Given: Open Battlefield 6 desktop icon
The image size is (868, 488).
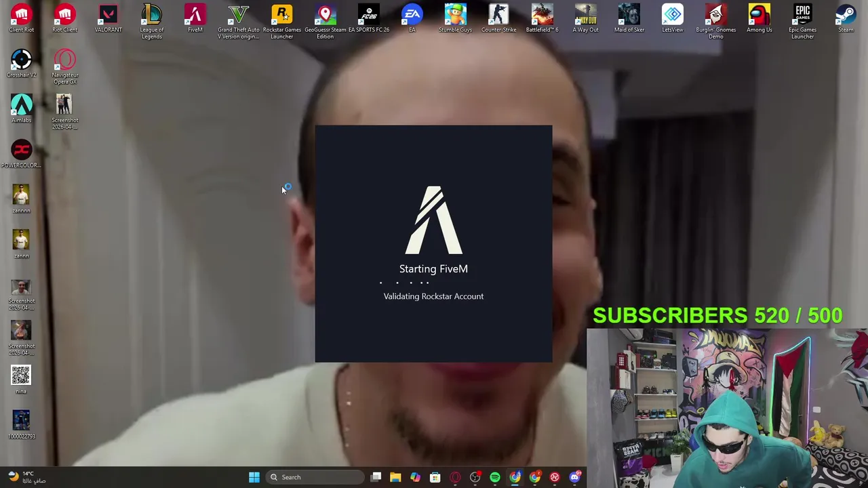Looking at the screenshot, I should [x=542, y=18].
